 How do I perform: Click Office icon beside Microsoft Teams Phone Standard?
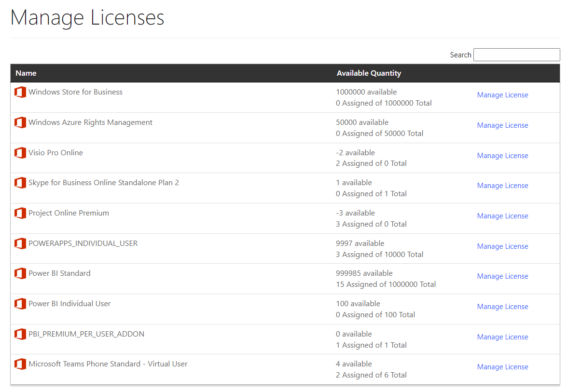click(20, 364)
